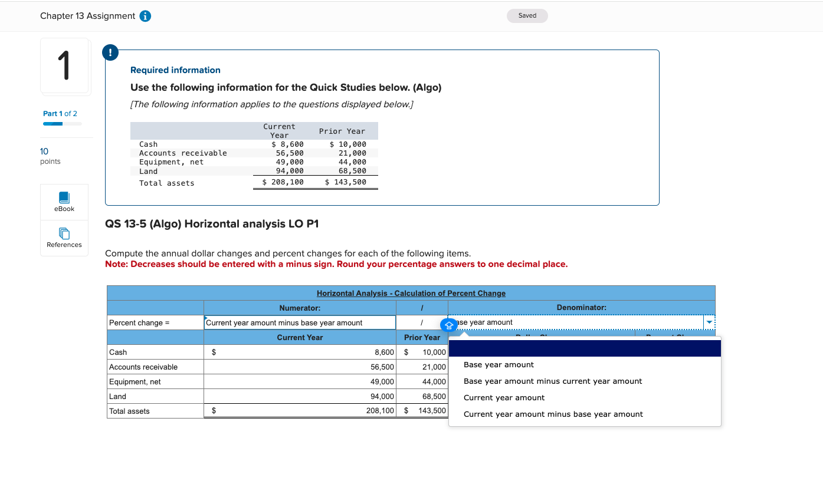Pick 'Current year amount minus base year amount' option
823x504 pixels.
(x=553, y=414)
